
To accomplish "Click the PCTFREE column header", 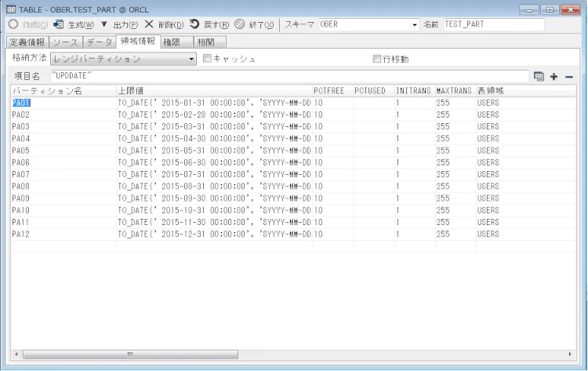I will pyautogui.click(x=333, y=91).
